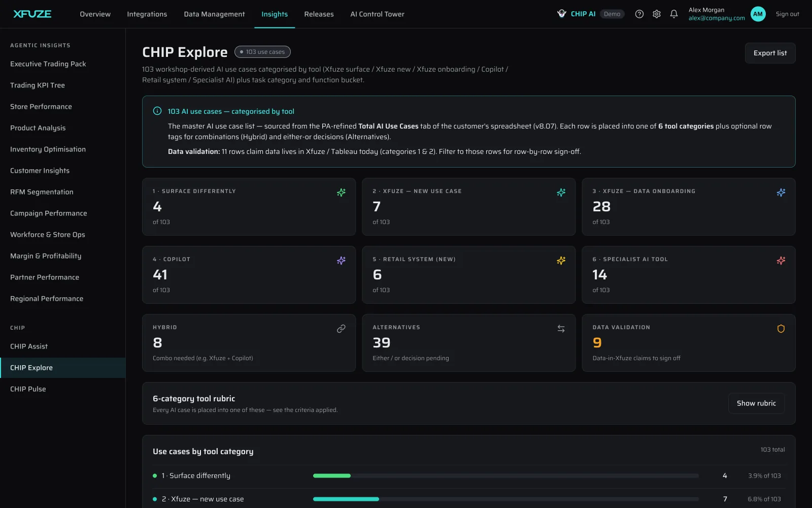Click the Alternatives count 39
Screen dimensions: 812x508
[382, 343]
